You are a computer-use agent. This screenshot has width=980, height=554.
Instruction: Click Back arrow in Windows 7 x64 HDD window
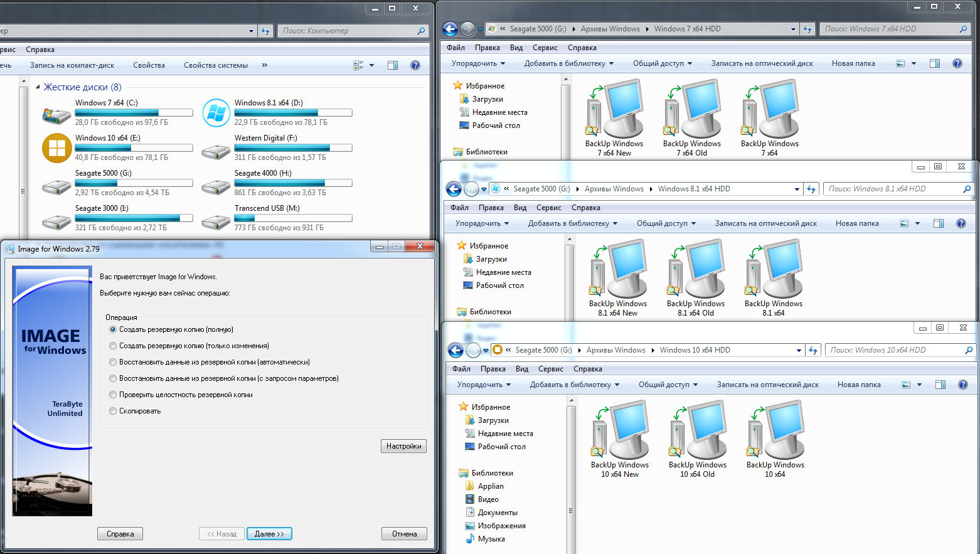click(450, 29)
